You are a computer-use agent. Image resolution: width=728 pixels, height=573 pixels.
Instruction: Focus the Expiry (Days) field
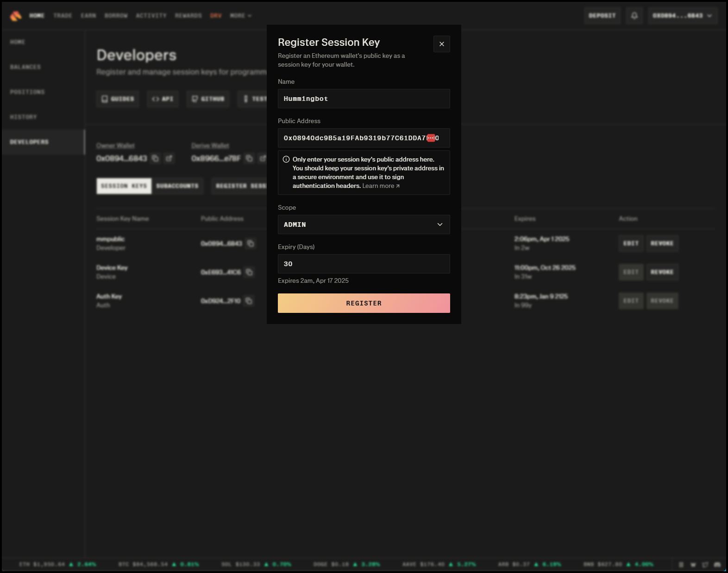[x=364, y=264]
